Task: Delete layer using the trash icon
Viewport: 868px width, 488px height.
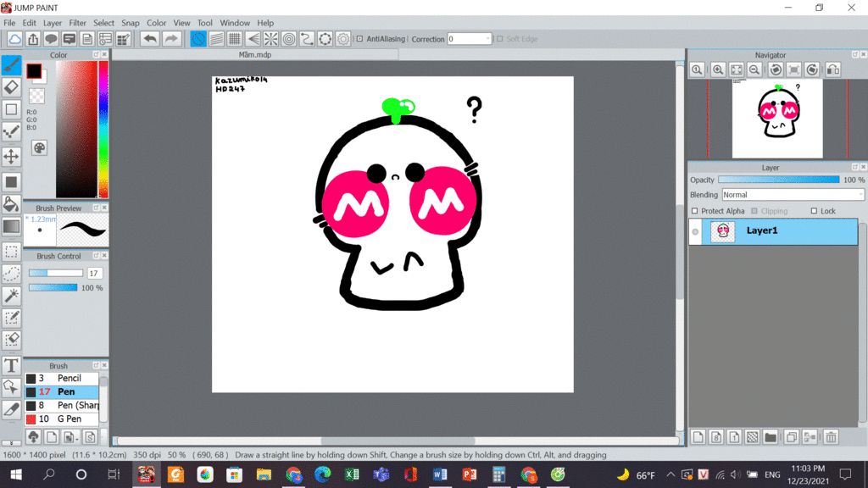Action: tap(831, 437)
